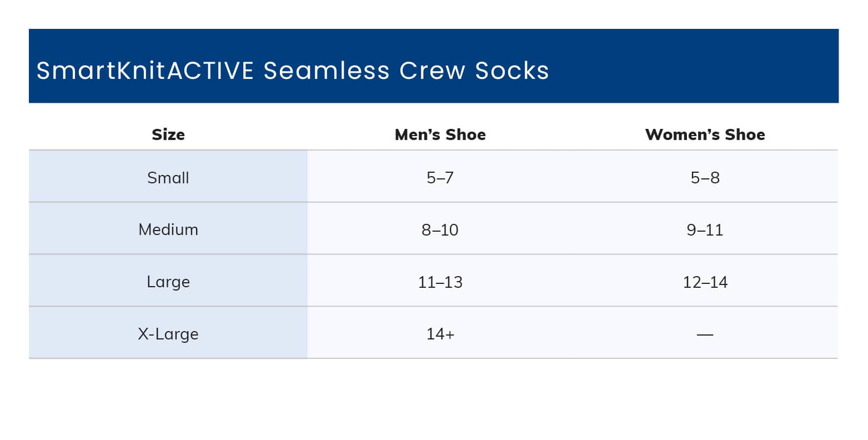Click the word Socks in the title
The width and height of the screenshot is (868, 440).
(511, 71)
